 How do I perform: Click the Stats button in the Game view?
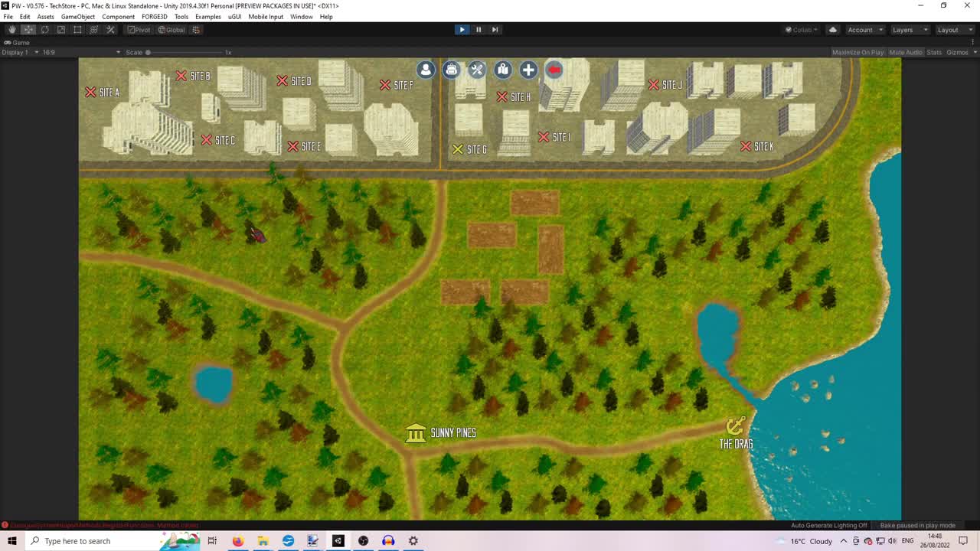(933, 52)
